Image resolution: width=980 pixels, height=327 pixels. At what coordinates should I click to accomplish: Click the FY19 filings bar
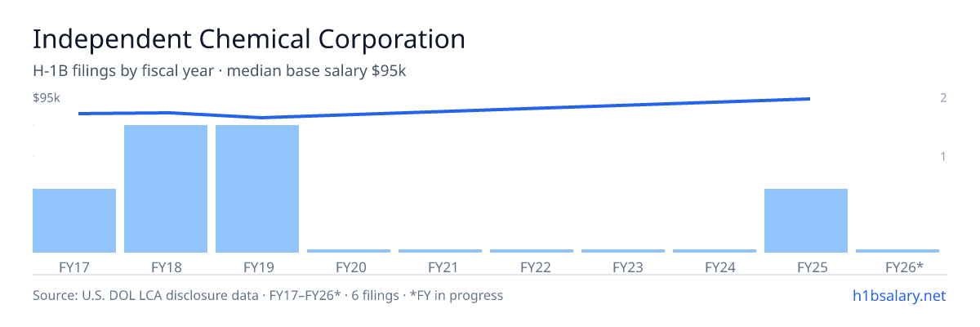coord(257,189)
